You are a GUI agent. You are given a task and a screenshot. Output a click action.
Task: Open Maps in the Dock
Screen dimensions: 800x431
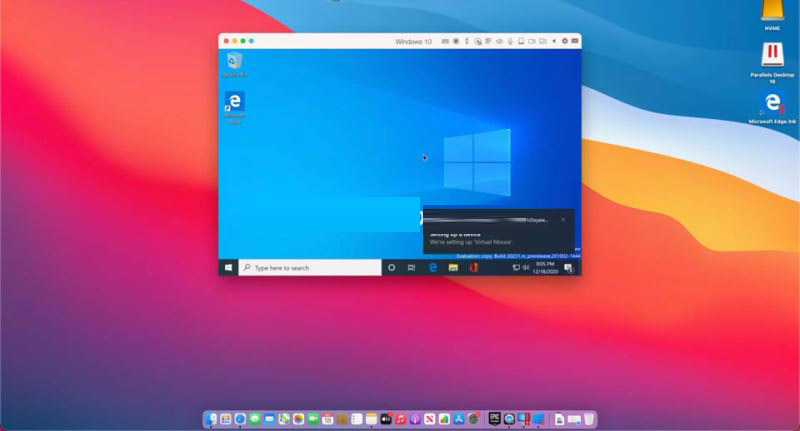click(x=284, y=419)
